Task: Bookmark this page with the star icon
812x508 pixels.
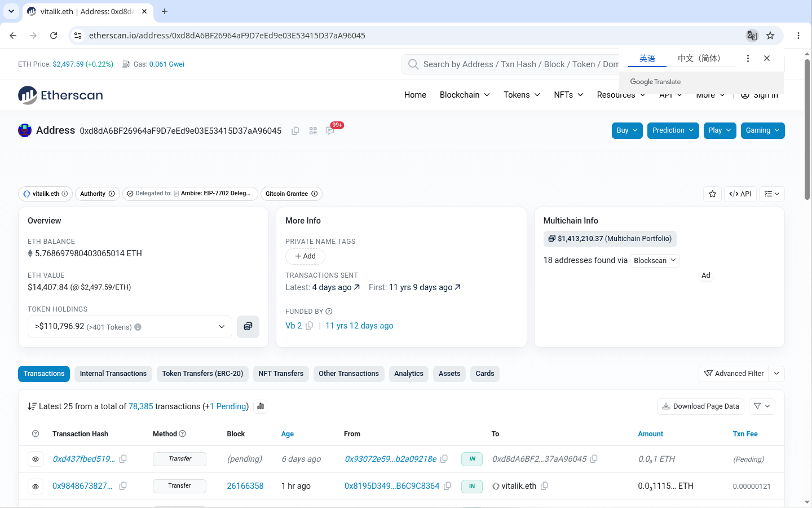Action: point(770,36)
